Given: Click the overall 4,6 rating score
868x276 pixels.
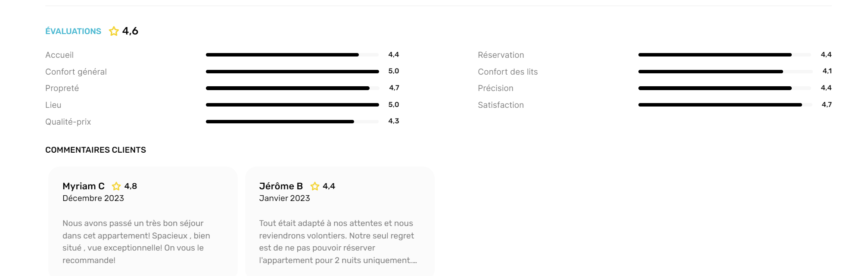Looking at the screenshot, I should tap(130, 31).
